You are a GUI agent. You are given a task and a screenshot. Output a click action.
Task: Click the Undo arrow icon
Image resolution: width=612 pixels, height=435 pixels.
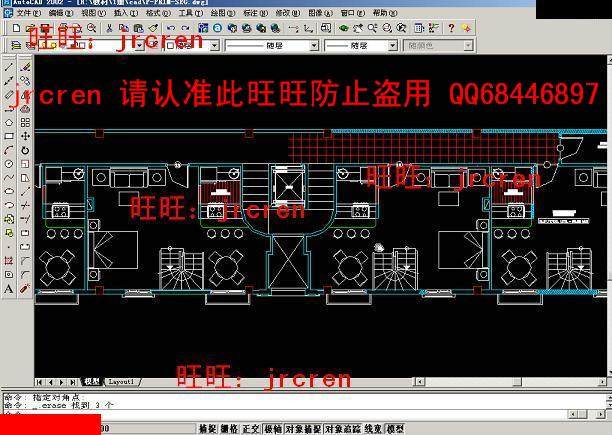tap(171, 28)
